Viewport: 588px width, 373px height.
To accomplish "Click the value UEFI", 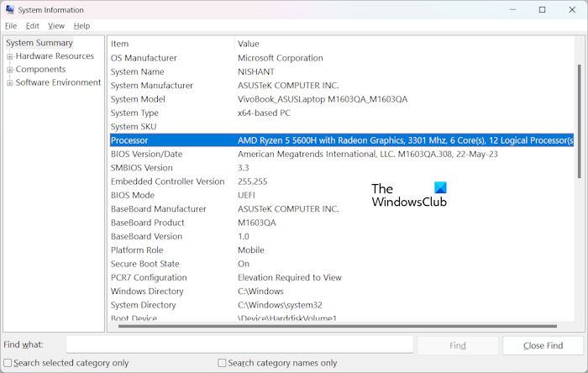I will click(x=246, y=195).
